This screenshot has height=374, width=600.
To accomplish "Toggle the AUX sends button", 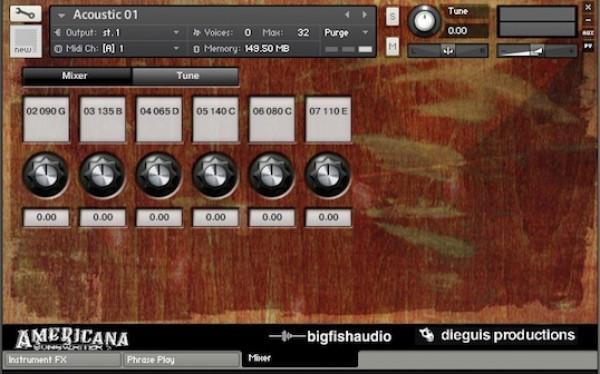I will click(x=588, y=33).
